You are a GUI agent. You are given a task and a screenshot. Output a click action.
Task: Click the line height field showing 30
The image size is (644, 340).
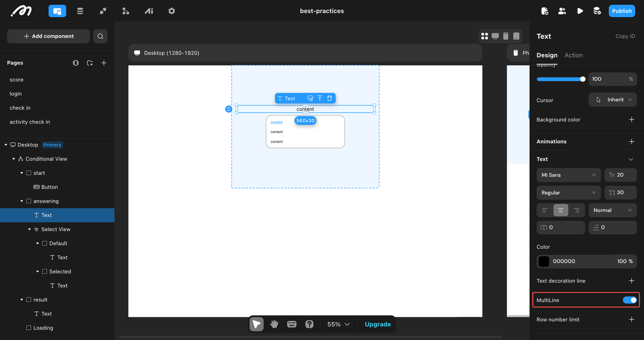[x=620, y=193]
